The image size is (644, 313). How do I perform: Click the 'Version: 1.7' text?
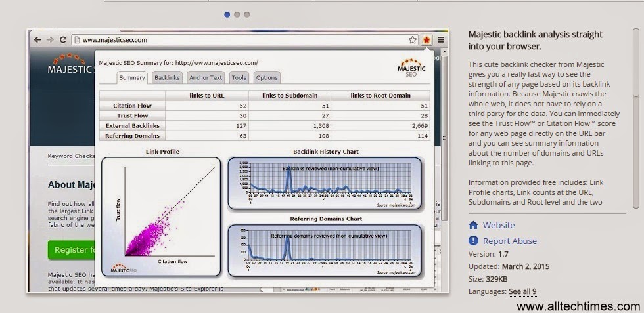tap(488, 254)
